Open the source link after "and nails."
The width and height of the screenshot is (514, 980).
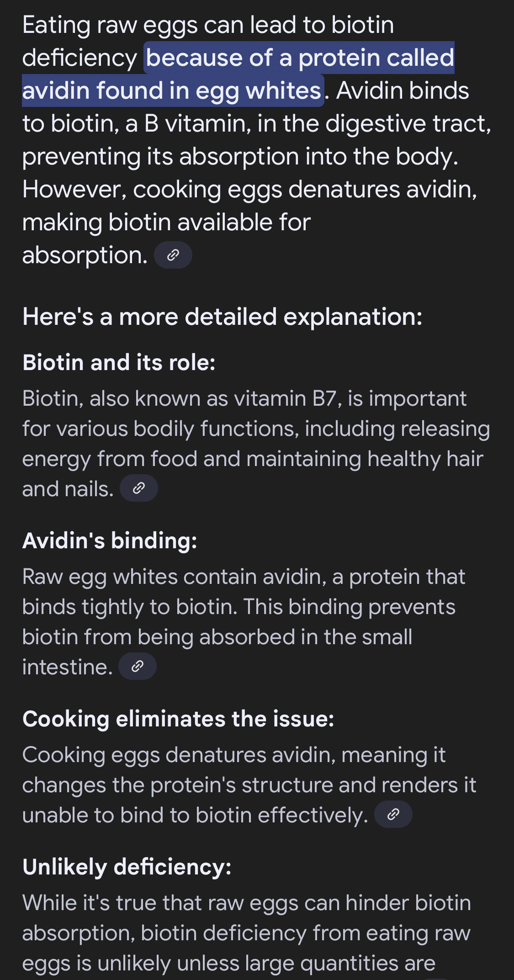(139, 488)
